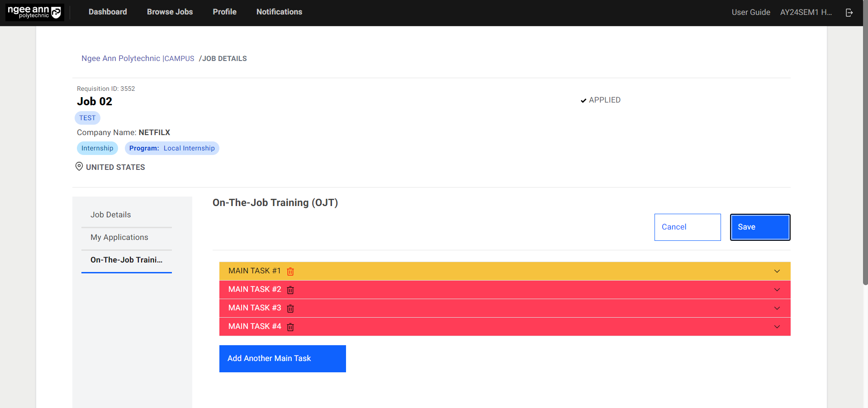Click the logout icon in top bar

pyautogui.click(x=849, y=13)
